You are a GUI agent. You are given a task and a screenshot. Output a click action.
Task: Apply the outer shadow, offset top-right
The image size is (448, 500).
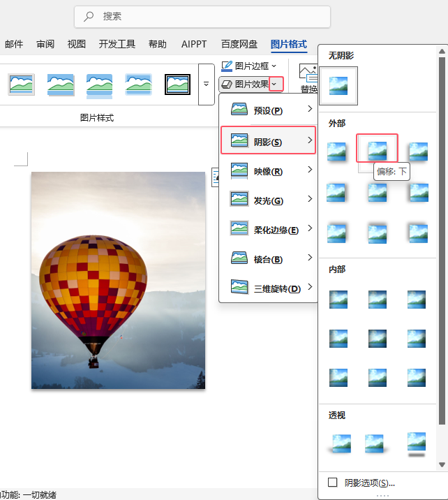(x=337, y=233)
